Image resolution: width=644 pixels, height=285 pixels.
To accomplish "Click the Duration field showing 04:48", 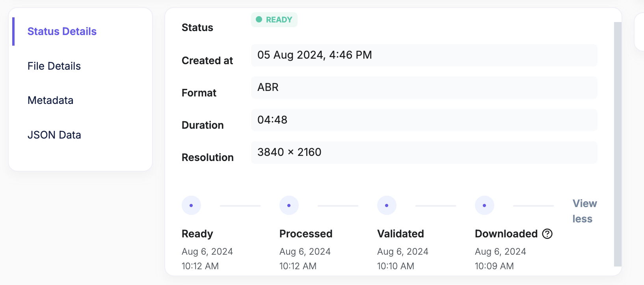I will tap(424, 120).
